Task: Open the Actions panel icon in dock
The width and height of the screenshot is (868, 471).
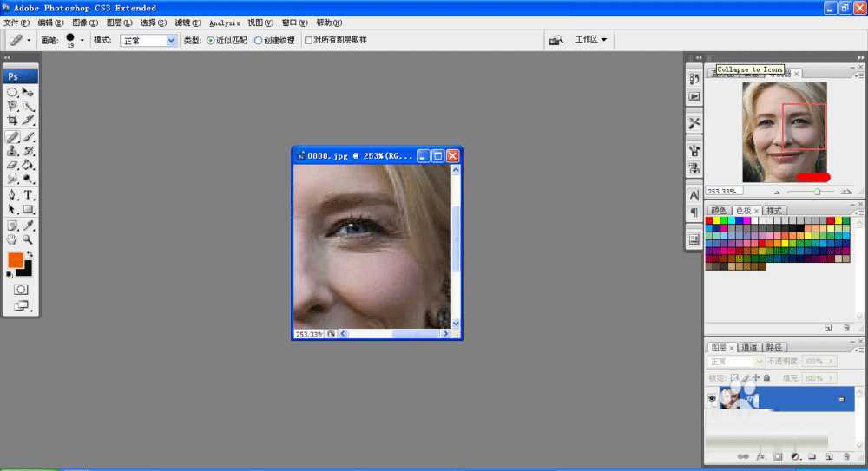Action: pos(694,96)
